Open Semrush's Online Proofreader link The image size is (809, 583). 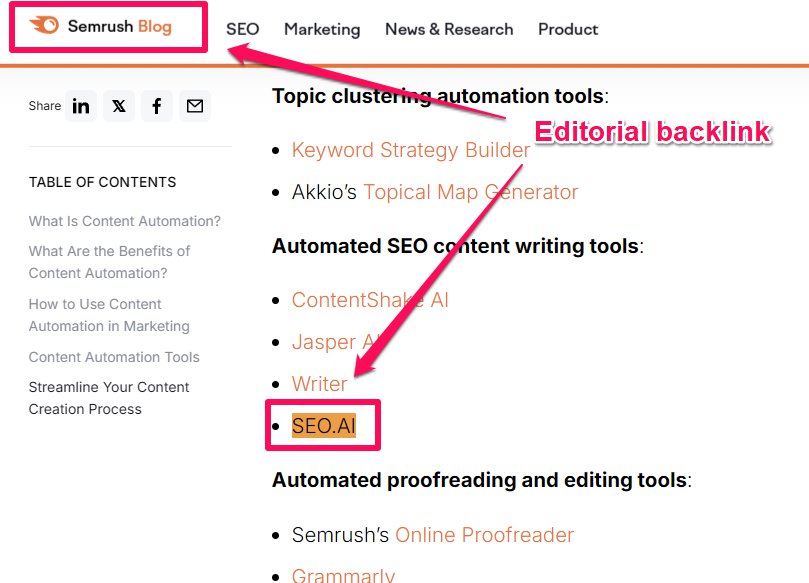(x=484, y=535)
